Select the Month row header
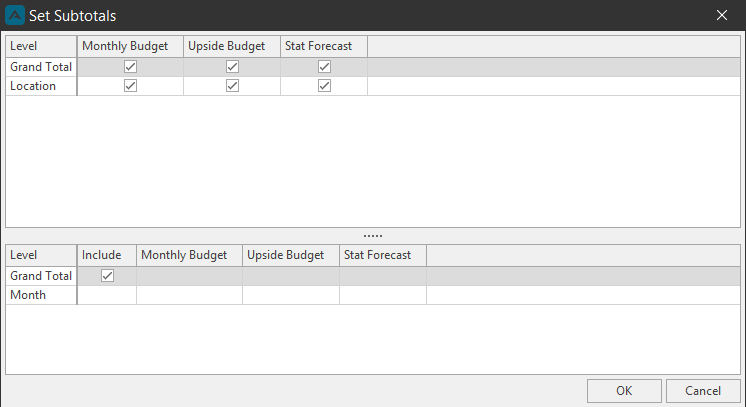Viewport: 746px width, 407px height. point(41,295)
